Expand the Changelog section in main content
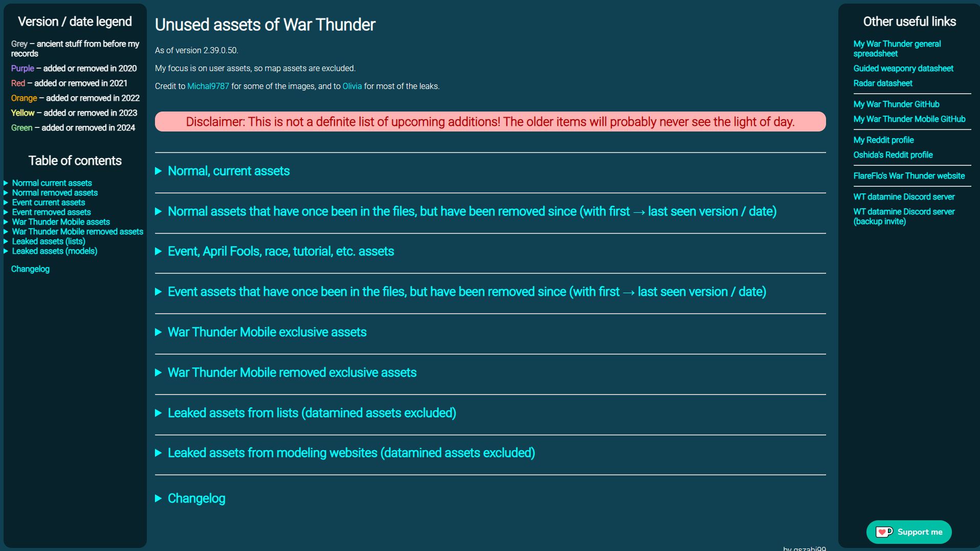Screen dimensions: 980x551 point(196,498)
